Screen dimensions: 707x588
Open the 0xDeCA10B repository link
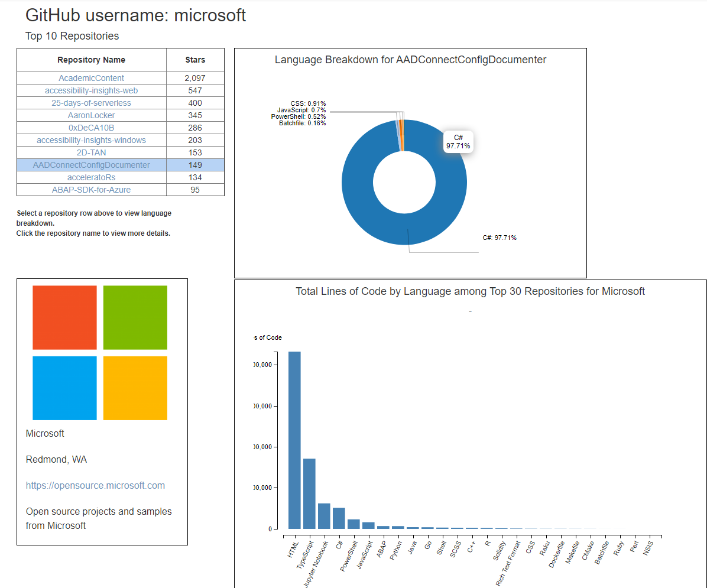91,128
